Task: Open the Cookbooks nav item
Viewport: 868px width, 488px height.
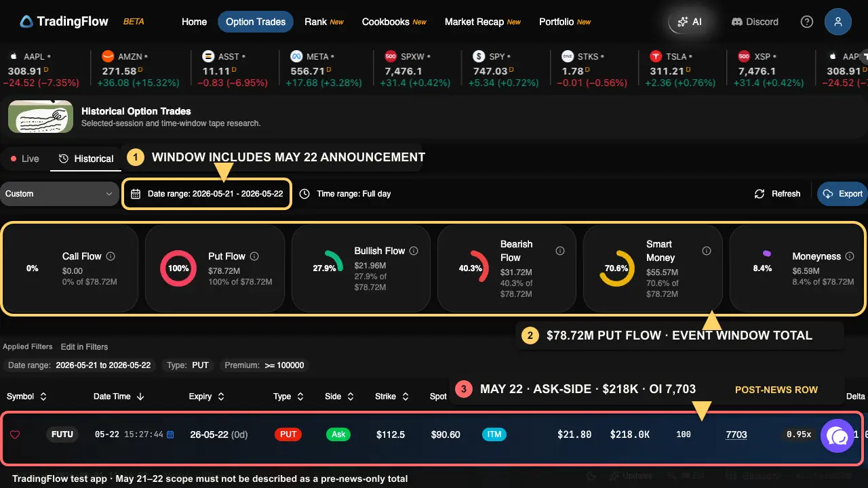Action: [x=394, y=22]
